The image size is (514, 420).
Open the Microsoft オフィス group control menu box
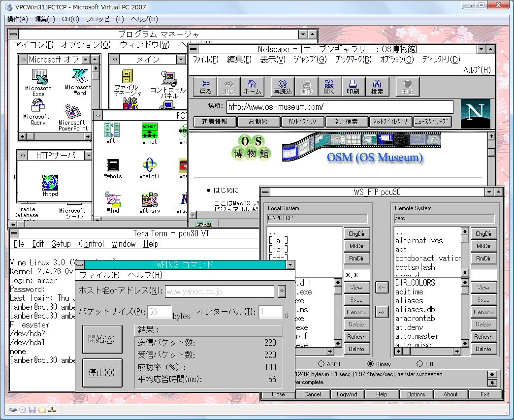click(x=23, y=60)
